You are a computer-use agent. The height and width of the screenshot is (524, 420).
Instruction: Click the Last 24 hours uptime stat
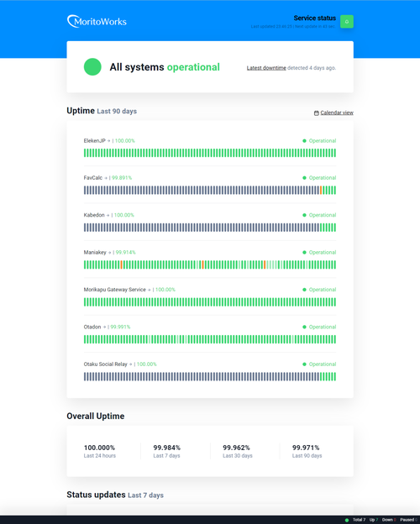100,451
